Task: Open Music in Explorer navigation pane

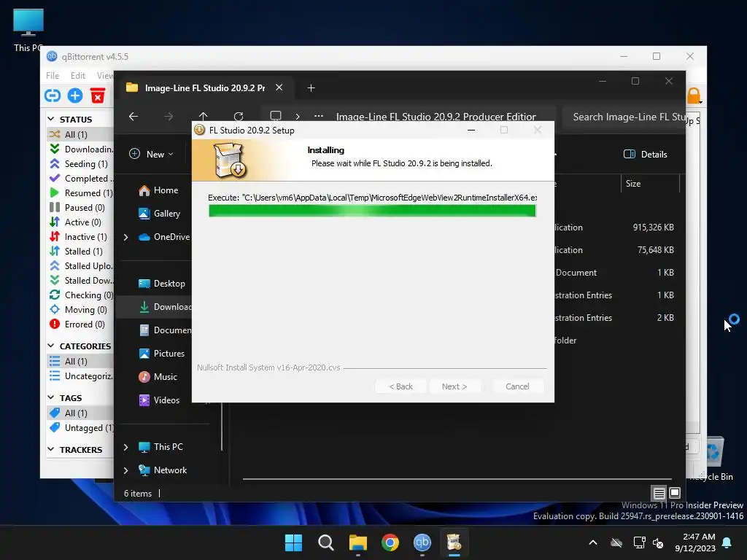Action: click(x=158, y=377)
